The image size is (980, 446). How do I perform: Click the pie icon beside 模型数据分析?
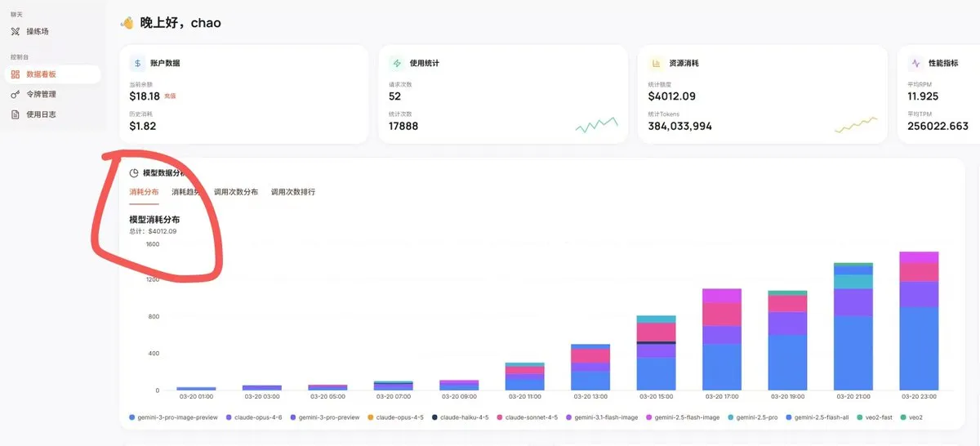tap(134, 172)
